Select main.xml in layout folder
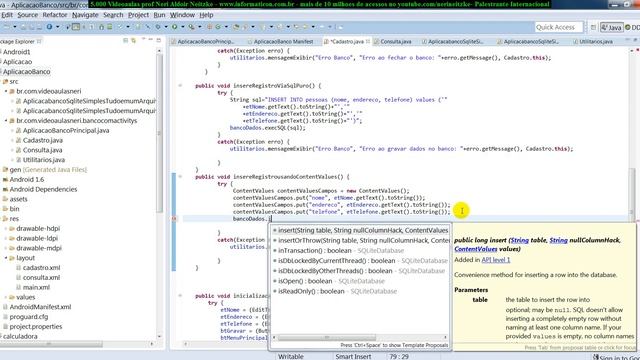 tap(36, 287)
